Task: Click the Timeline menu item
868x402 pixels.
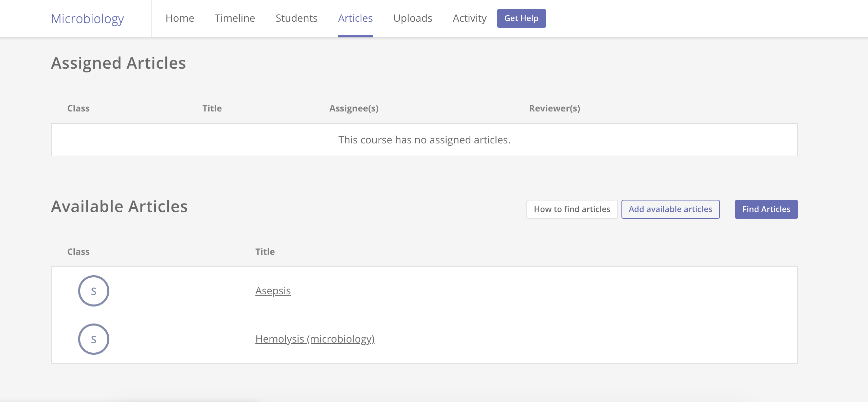Action: pyautogui.click(x=235, y=18)
